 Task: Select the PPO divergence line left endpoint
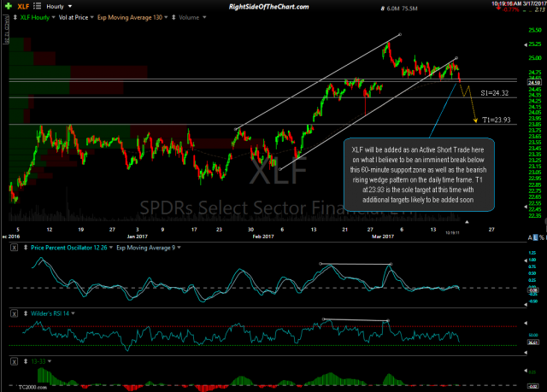[x=321, y=264]
